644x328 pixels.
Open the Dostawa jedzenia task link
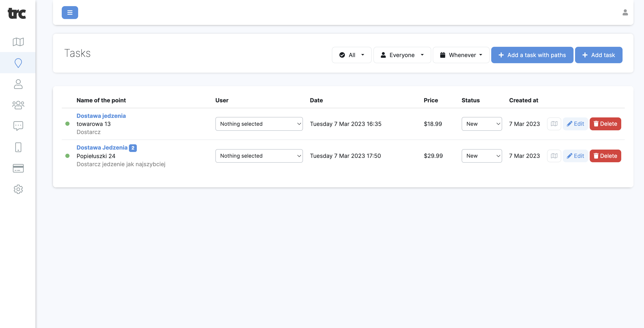click(101, 116)
